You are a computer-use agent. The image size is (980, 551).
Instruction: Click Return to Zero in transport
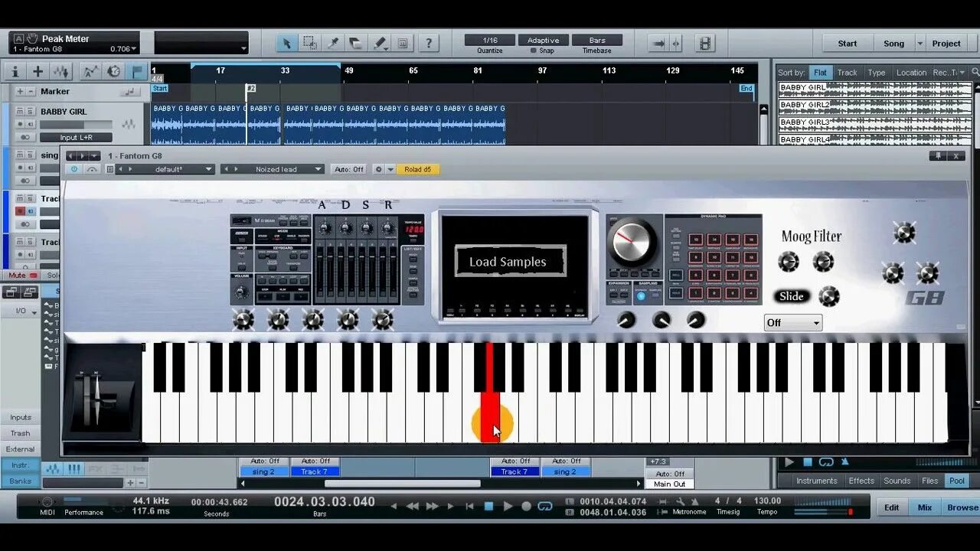pyautogui.click(x=469, y=506)
